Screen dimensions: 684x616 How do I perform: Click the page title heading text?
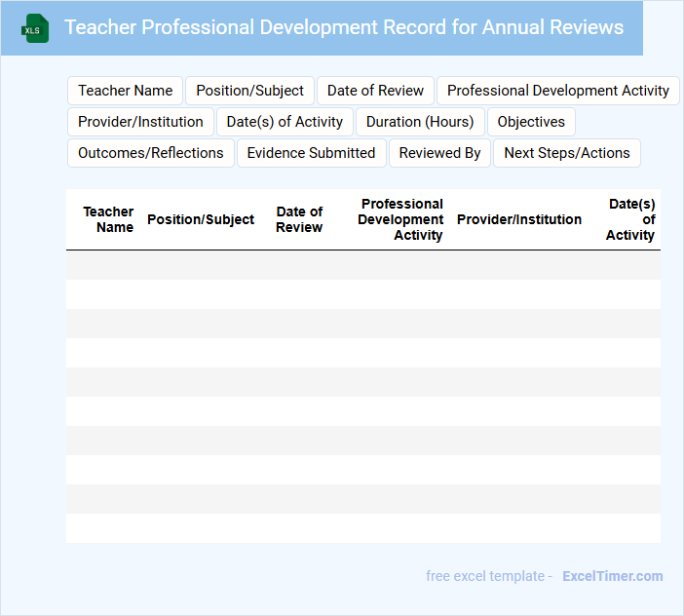click(344, 27)
